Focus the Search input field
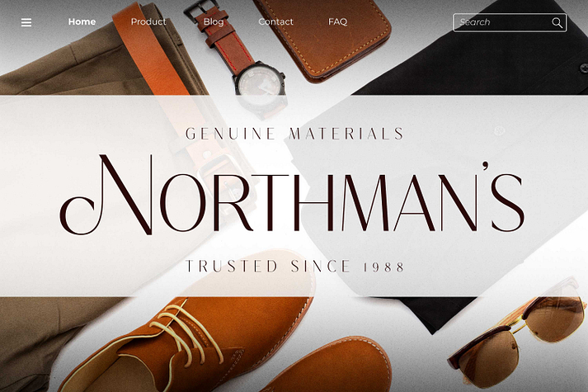Screen dimensions: 588x392 point(510,22)
